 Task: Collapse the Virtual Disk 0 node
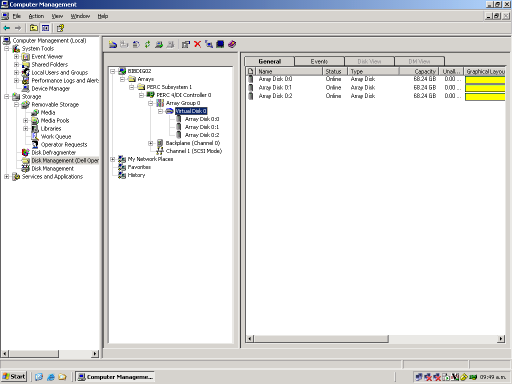160,111
